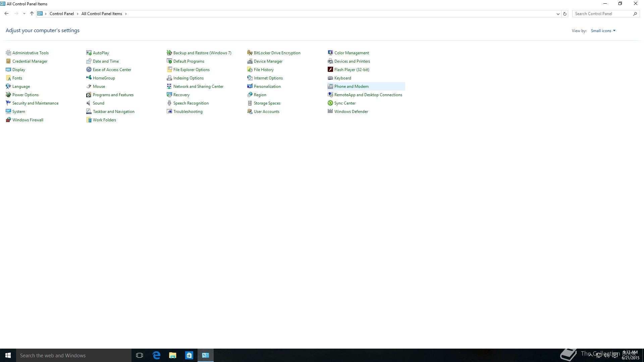644x362 pixels.
Task: Open the Troubleshooting link
Action: pos(188,112)
